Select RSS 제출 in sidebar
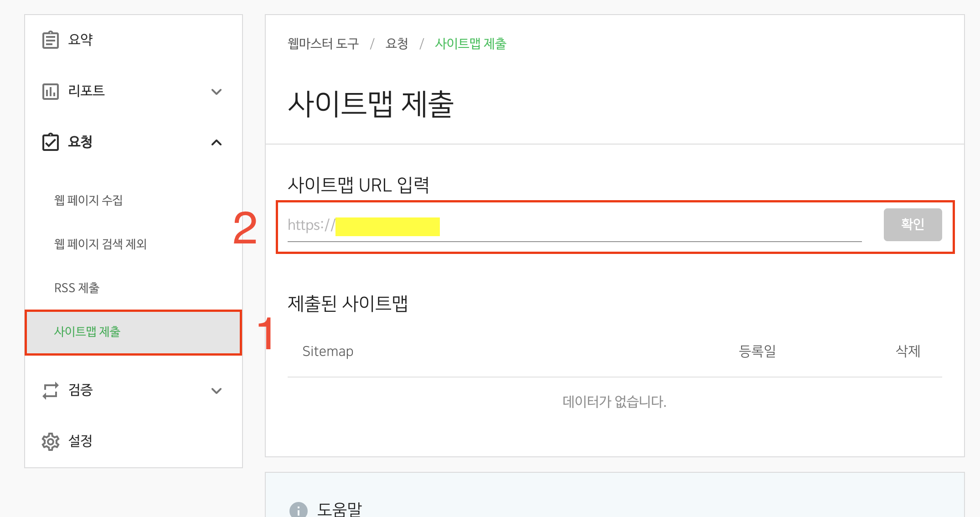The height and width of the screenshot is (517, 980). click(x=77, y=288)
